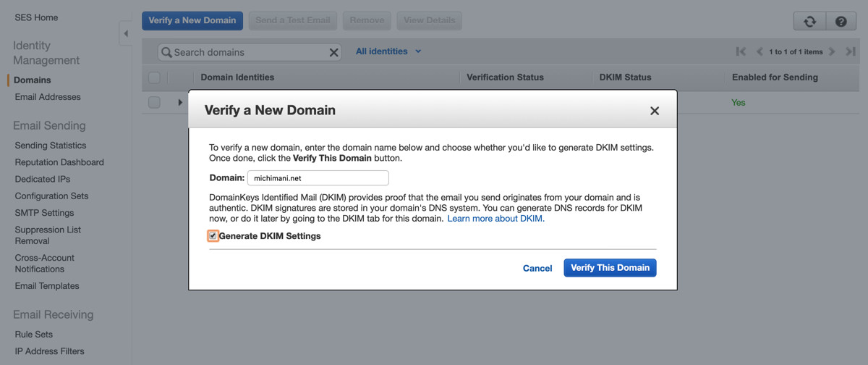Open Email Templates page
The image size is (868, 365).
pos(47,286)
